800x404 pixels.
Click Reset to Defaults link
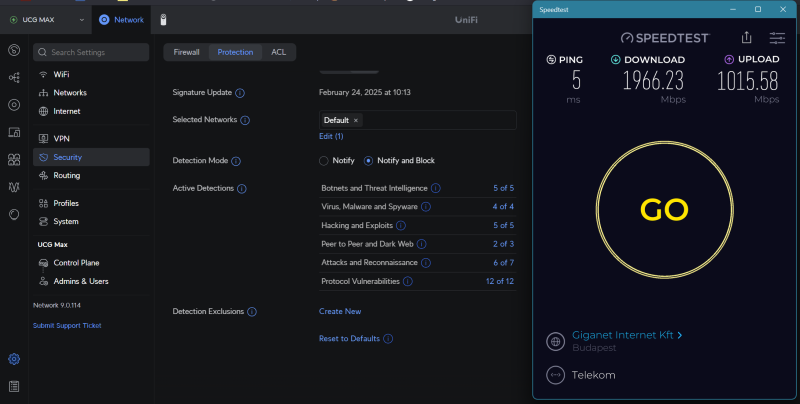click(349, 339)
